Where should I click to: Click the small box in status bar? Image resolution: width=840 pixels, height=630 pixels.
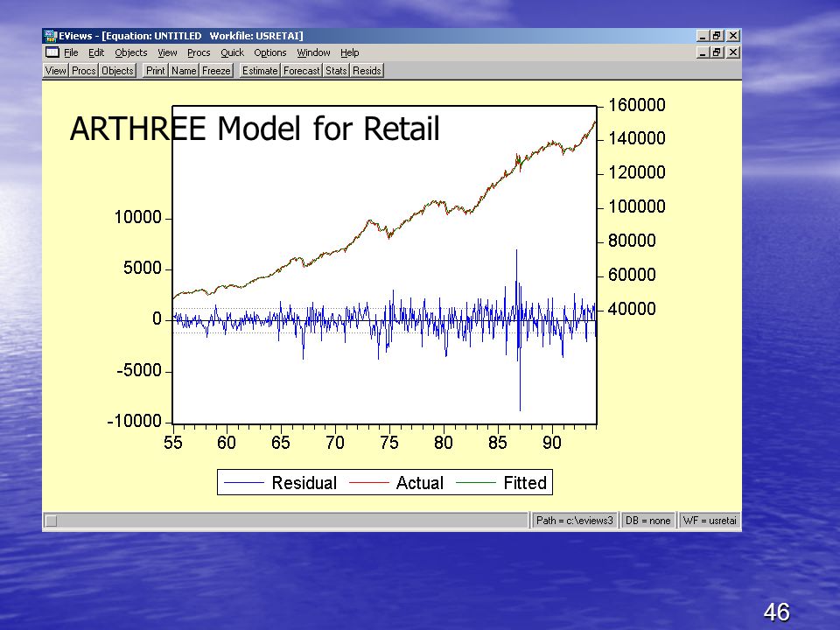[x=51, y=520]
